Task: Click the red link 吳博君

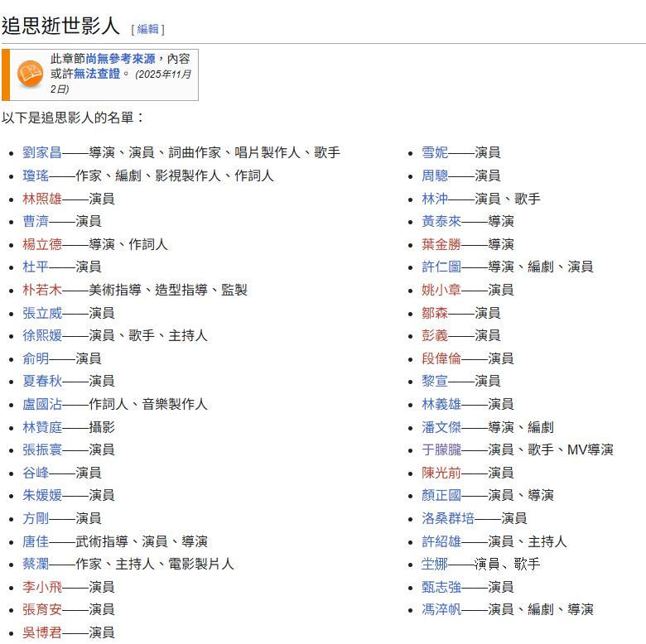Action: pyautogui.click(x=42, y=632)
